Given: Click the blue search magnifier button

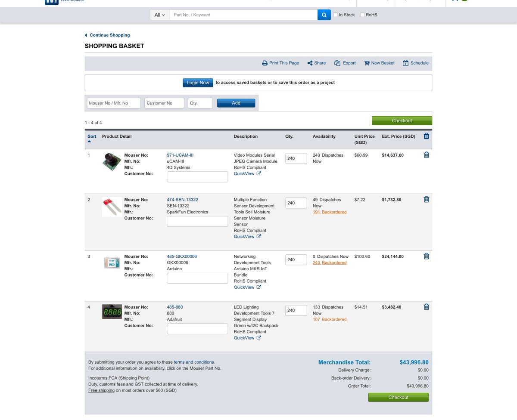Looking at the screenshot, I should [x=324, y=15].
